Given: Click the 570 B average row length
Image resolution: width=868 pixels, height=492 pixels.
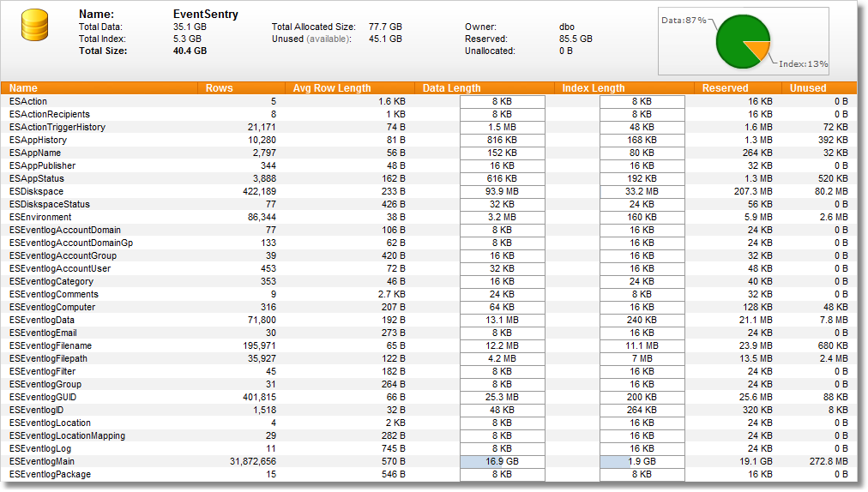Looking at the screenshot, I should [x=393, y=461].
